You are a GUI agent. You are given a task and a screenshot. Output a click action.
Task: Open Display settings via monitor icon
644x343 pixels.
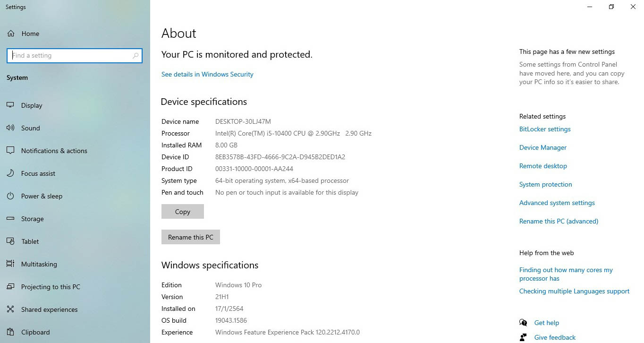point(10,105)
